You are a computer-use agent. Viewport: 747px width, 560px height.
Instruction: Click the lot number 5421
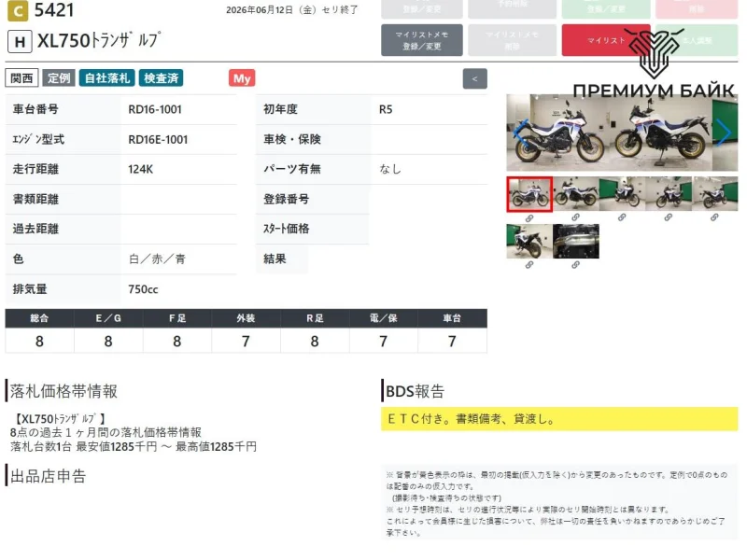[54, 10]
